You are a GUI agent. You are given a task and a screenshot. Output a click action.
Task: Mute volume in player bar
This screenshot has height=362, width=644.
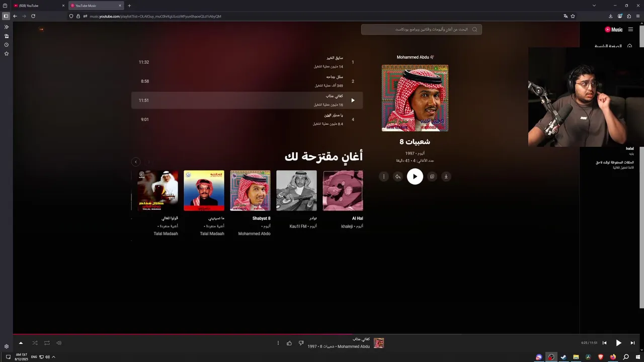(59, 343)
